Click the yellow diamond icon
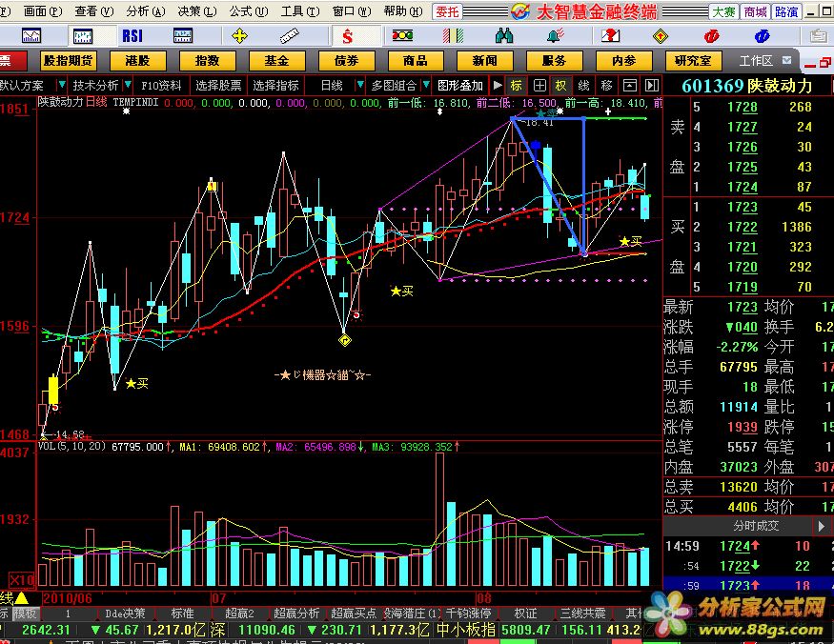Viewport: 834px width, 644px height. coord(661,36)
